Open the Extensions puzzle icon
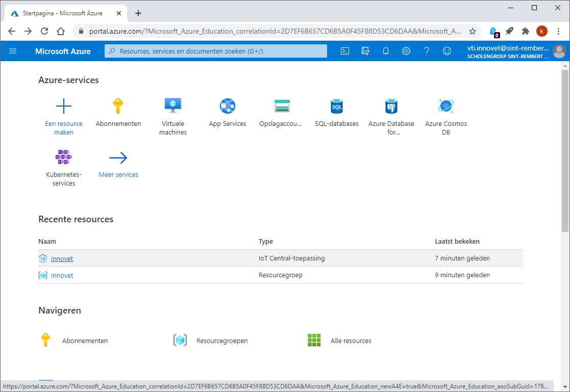This screenshot has height=392, width=570. 525,31
